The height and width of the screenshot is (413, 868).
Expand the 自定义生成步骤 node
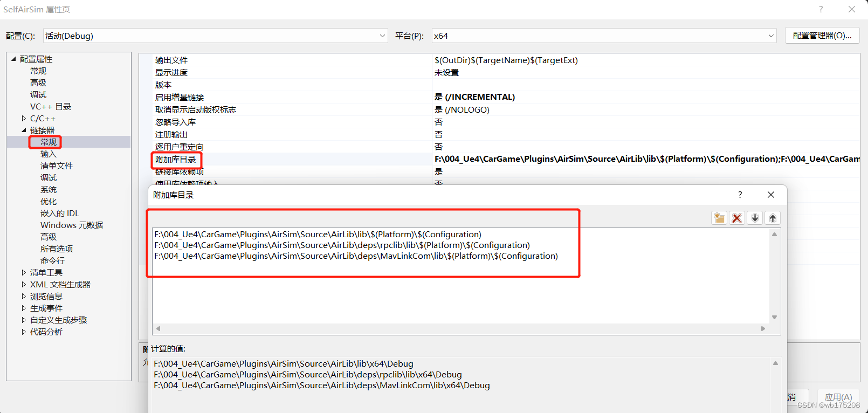pyautogui.click(x=24, y=320)
